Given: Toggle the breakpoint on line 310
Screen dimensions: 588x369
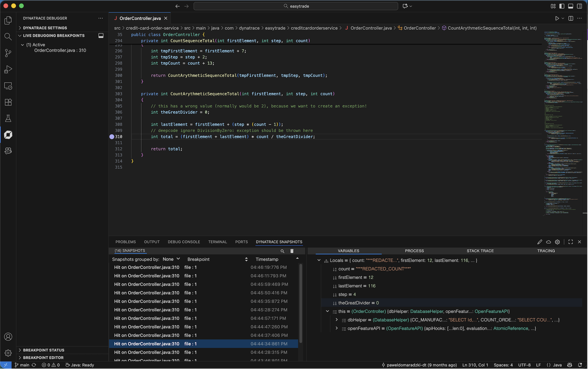Looking at the screenshot, I should [112, 137].
